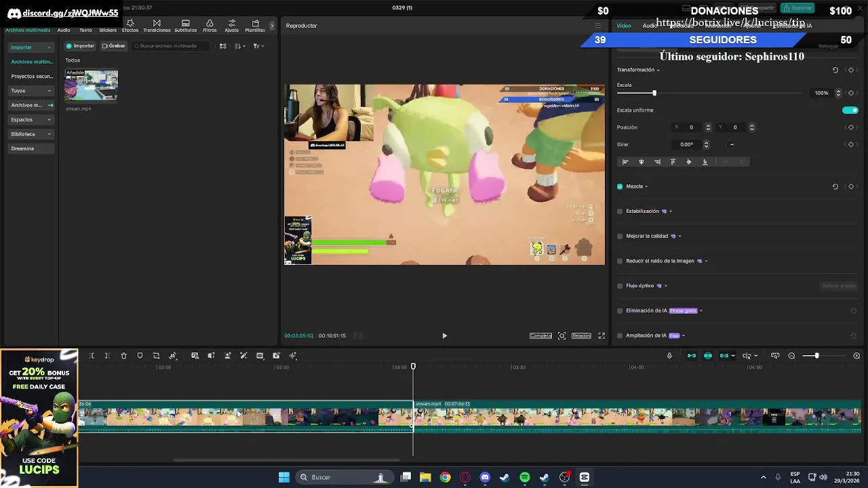Toggle the main track magnet in the timeline
The image size is (868, 488).
pos(692,356)
